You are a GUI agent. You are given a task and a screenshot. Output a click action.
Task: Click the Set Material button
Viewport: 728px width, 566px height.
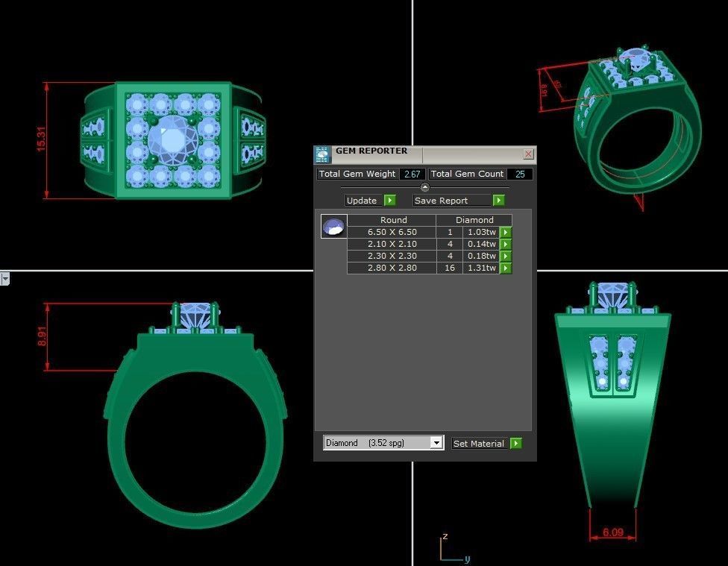478,443
